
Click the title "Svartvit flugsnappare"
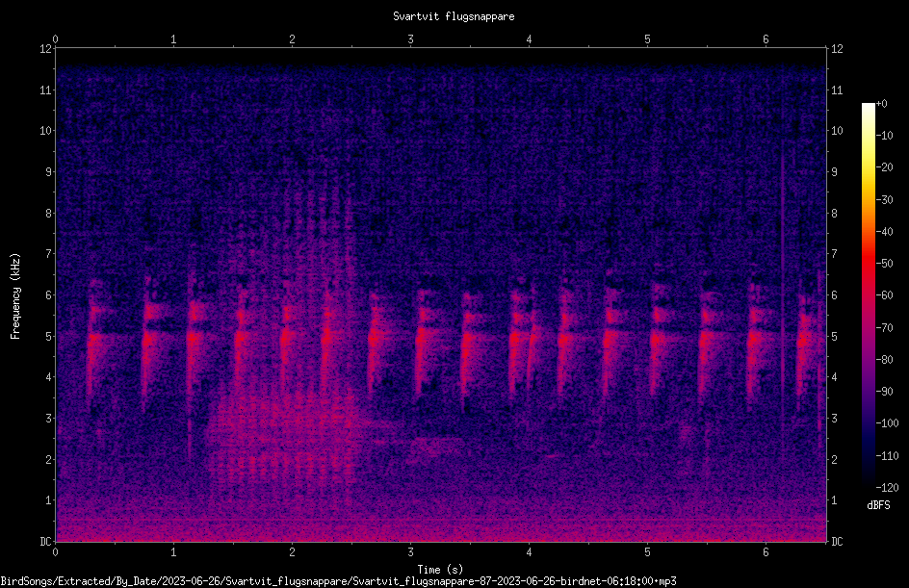454,16
